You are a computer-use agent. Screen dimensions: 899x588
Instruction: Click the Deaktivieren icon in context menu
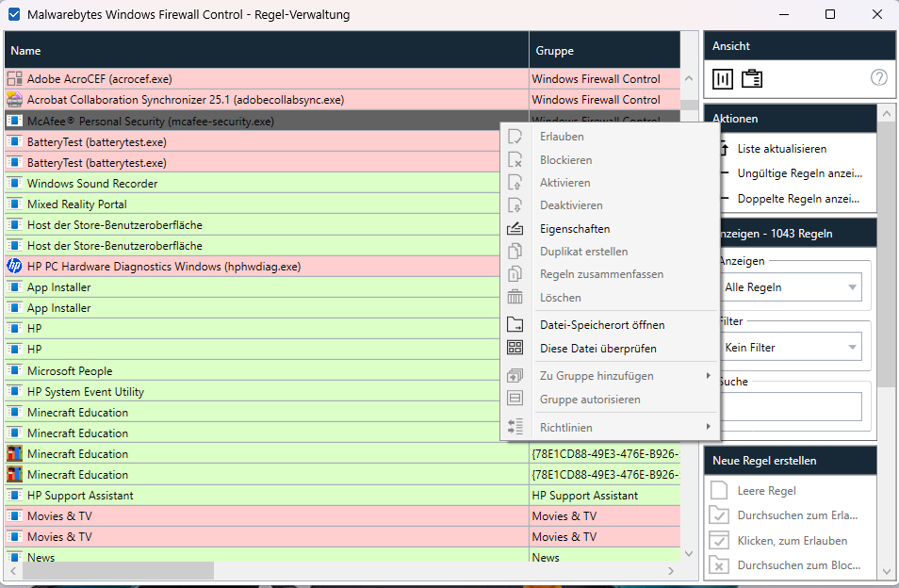(x=515, y=205)
